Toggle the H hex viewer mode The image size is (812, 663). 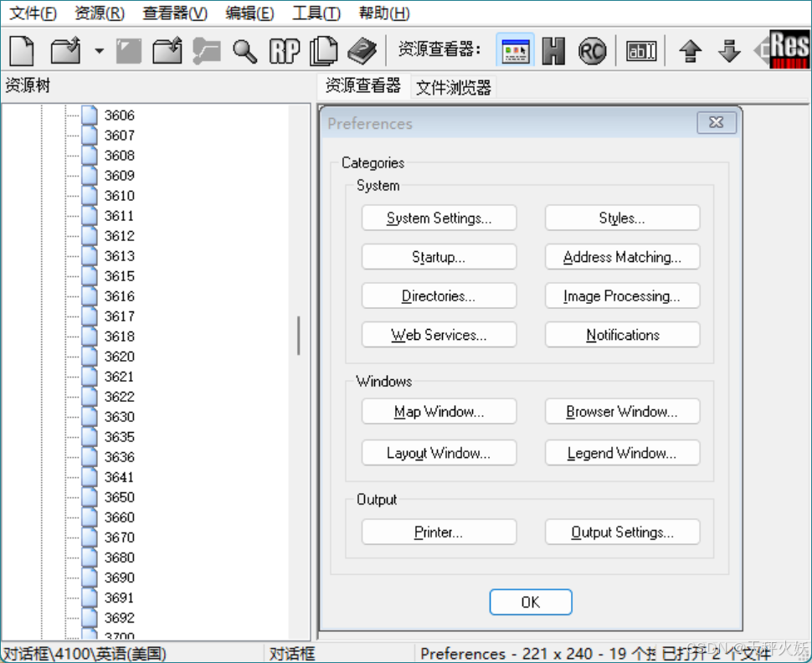[552, 50]
